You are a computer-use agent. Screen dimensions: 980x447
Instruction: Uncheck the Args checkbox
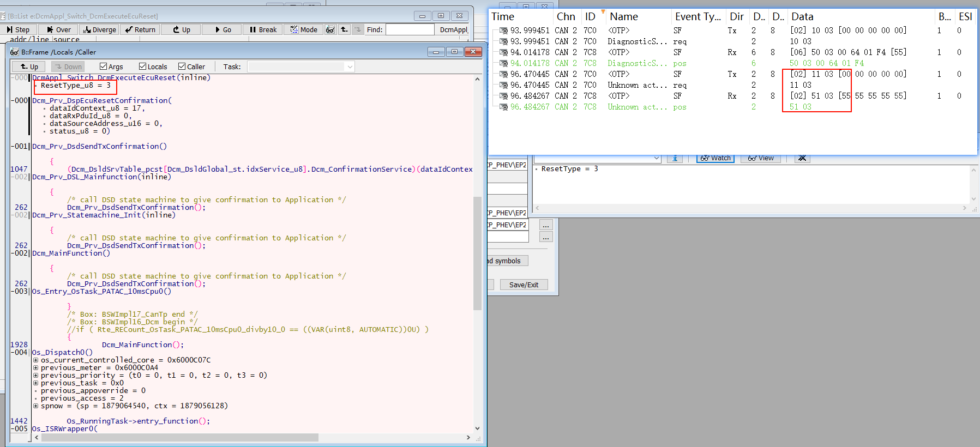(103, 67)
